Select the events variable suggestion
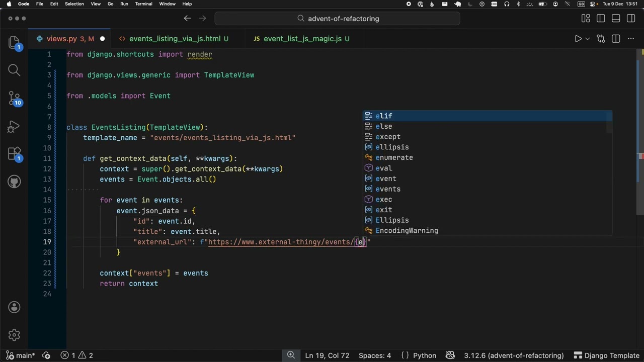 click(x=488, y=189)
